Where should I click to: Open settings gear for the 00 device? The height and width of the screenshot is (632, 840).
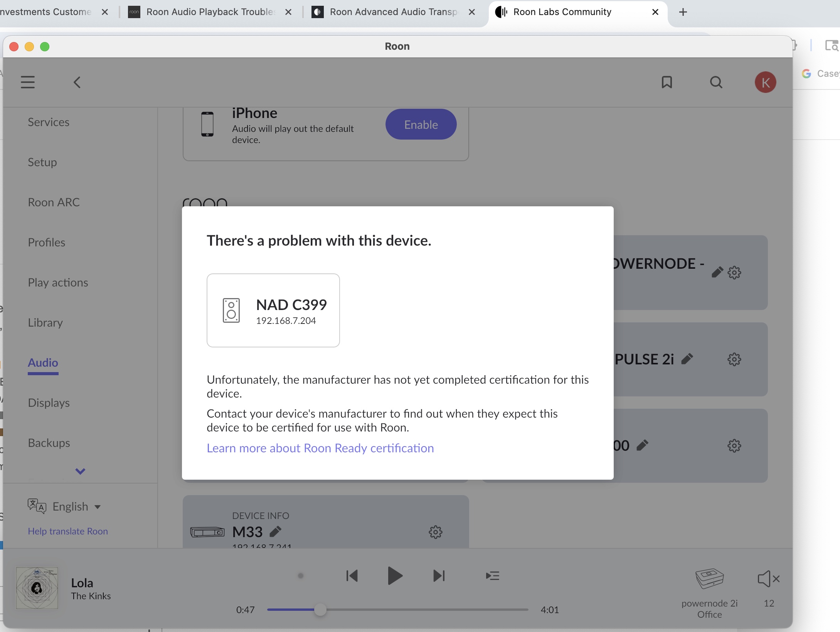[x=734, y=446]
